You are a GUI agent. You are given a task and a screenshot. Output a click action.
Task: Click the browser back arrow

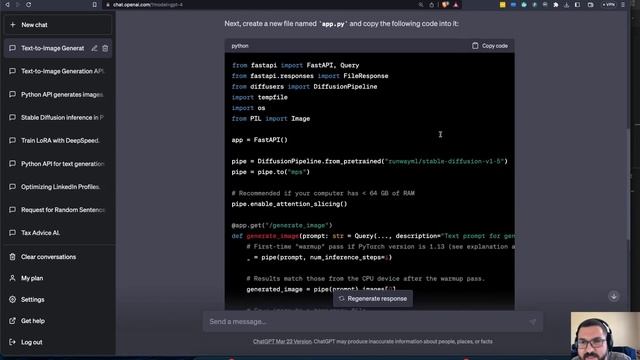pyautogui.click(x=7, y=4)
